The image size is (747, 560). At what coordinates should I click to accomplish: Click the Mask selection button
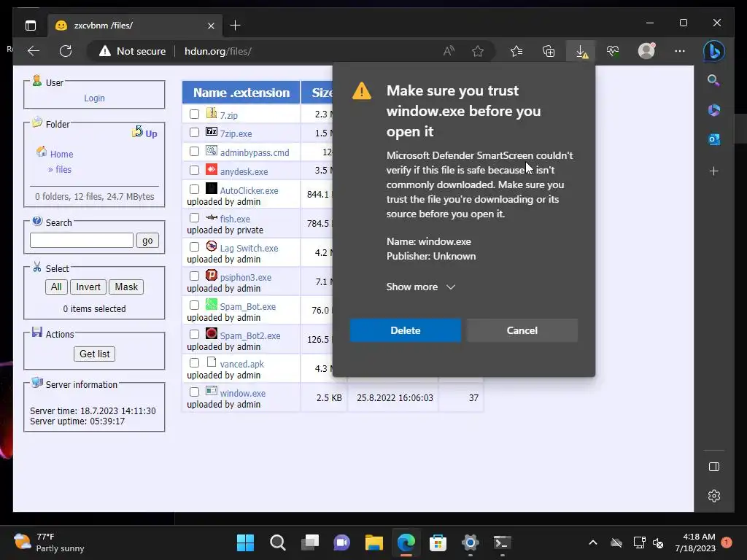(x=126, y=287)
